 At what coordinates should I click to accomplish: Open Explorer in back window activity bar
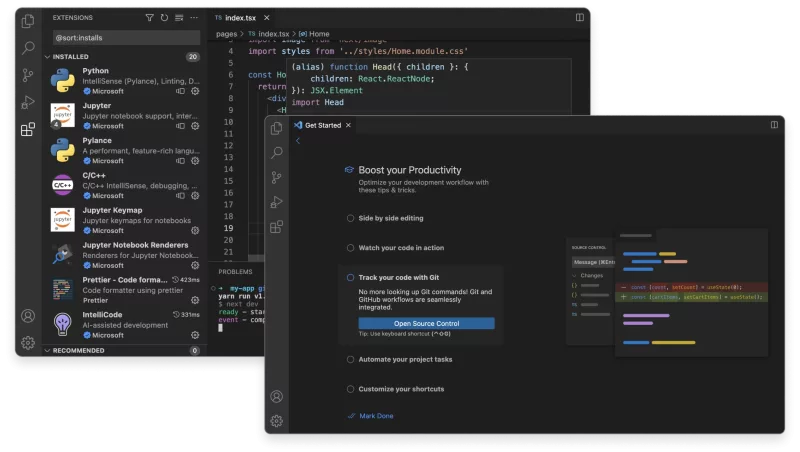[x=28, y=21]
